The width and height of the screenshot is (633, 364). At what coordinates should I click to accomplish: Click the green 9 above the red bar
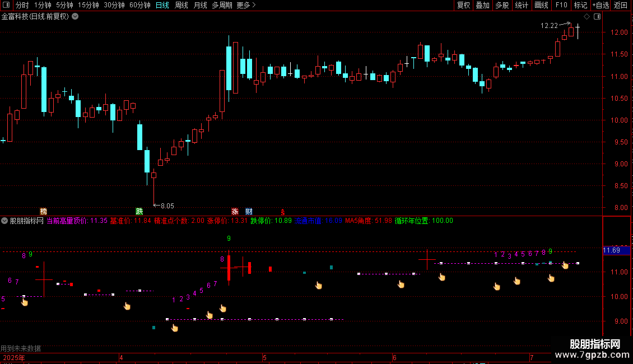pyautogui.click(x=229, y=239)
